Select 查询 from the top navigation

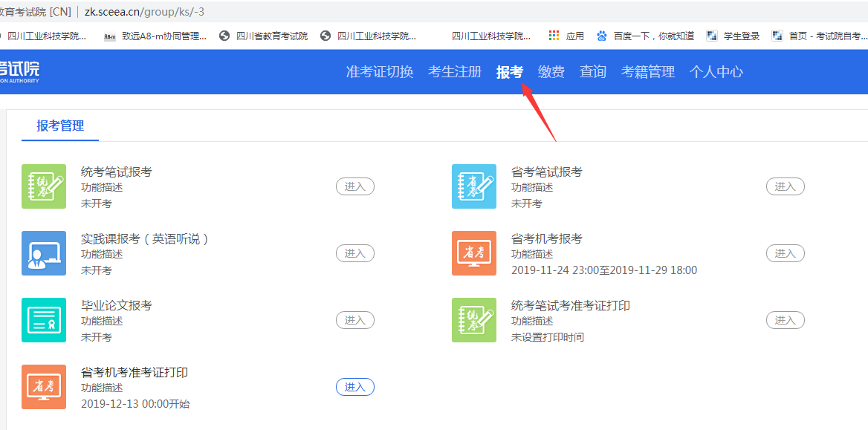[593, 72]
